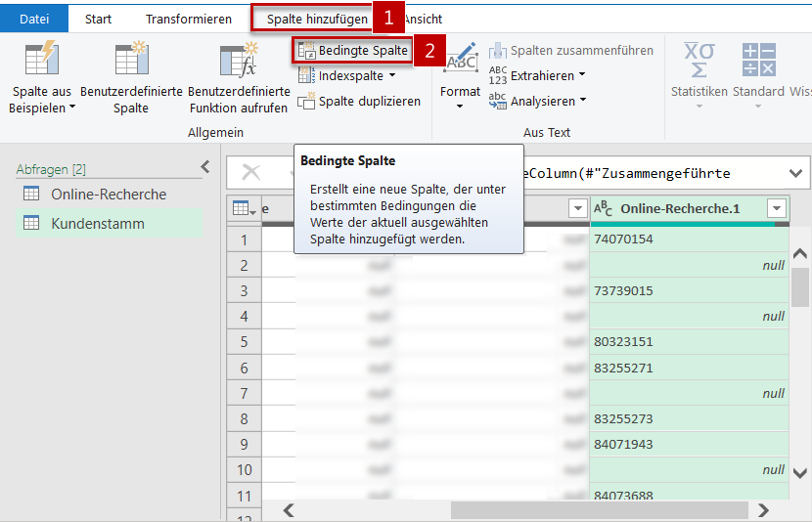Expand the Indexspalte dropdown arrow
This screenshot has width=812, height=522.
392,75
